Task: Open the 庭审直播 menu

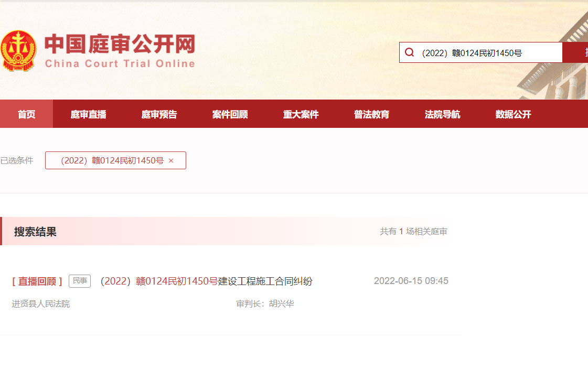Action: [x=88, y=114]
